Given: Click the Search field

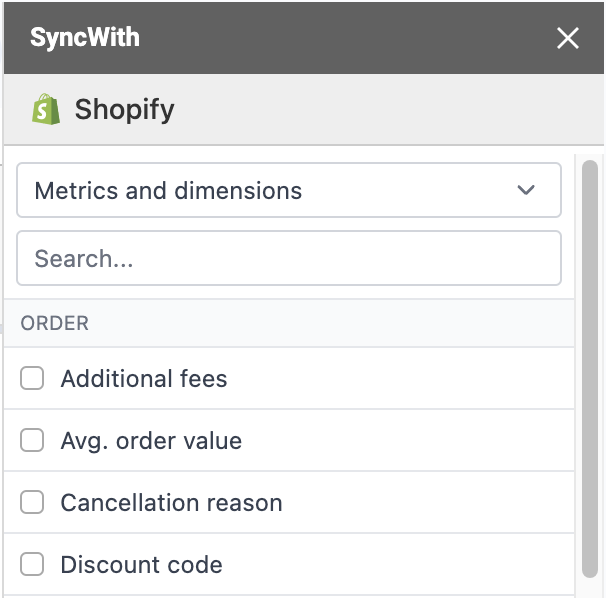Looking at the screenshot, I should pos(289,258).
